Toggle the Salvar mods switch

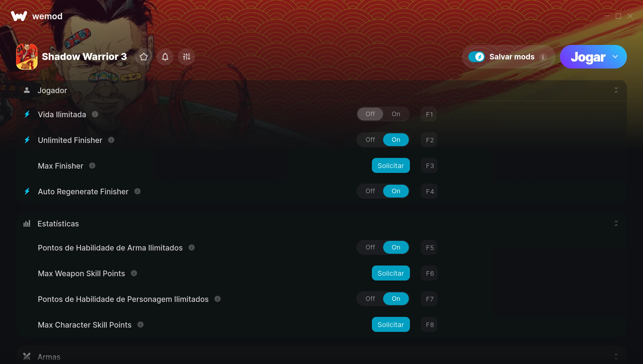(x=477, y=57)
